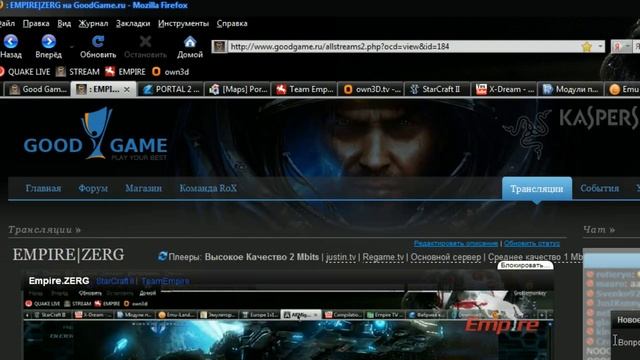Select Основной сервер player
This screenshot has height=360, width=640.
click(446, 257)
